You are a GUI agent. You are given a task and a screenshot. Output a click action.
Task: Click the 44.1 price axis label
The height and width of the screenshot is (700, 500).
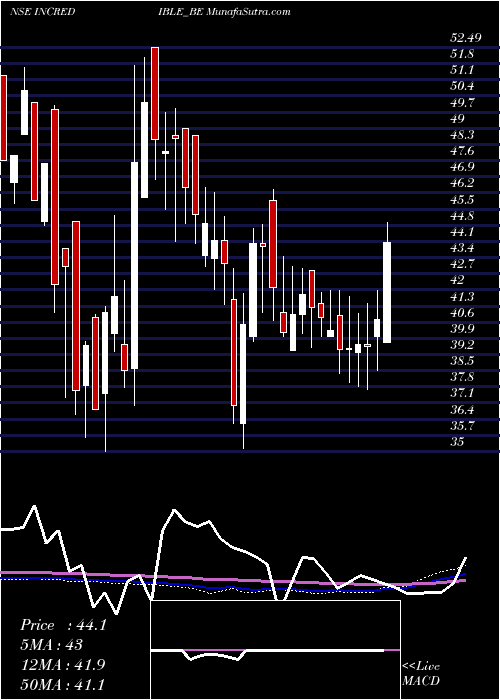pyautogui.click(x=462, y=232)
